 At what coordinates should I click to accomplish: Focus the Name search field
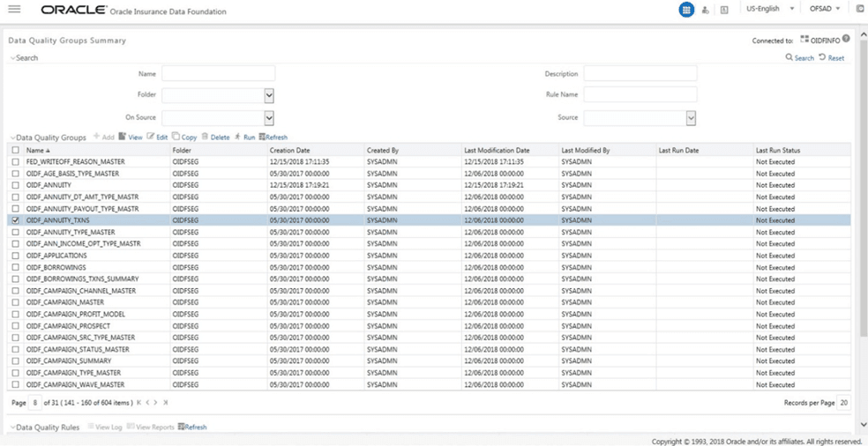click(218, 73)
